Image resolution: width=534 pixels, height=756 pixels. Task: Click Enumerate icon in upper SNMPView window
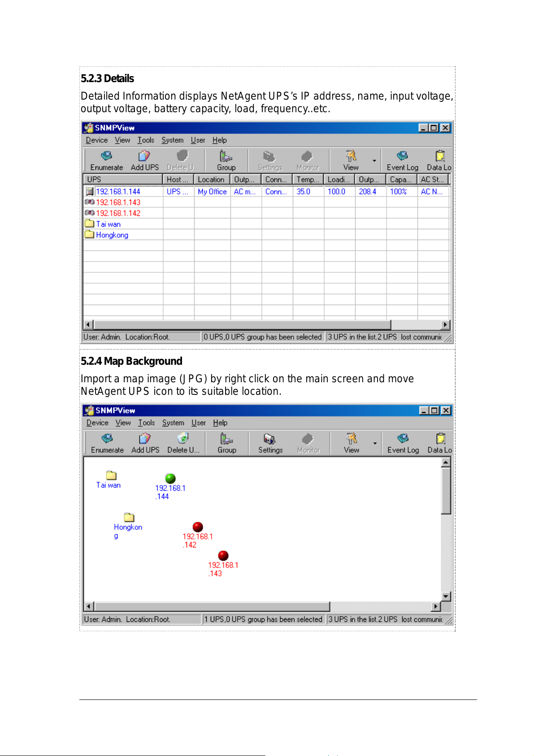coord(106,156)
